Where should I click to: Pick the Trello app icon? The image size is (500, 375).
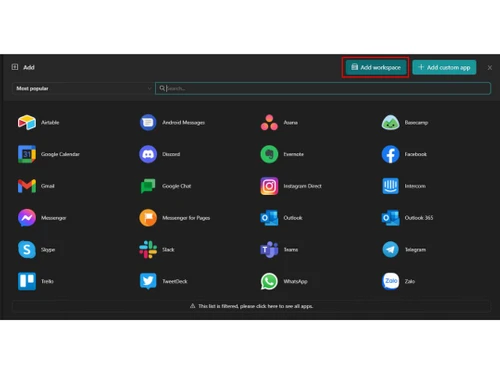point(27,281)
